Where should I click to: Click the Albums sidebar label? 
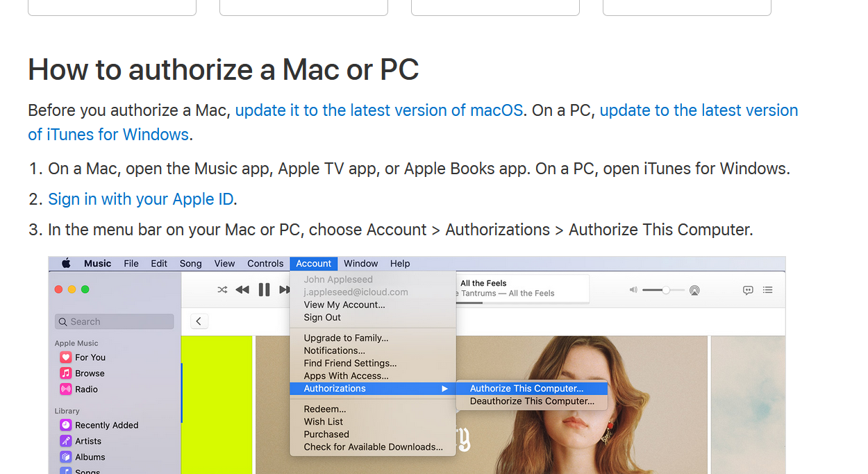(90, 457)
